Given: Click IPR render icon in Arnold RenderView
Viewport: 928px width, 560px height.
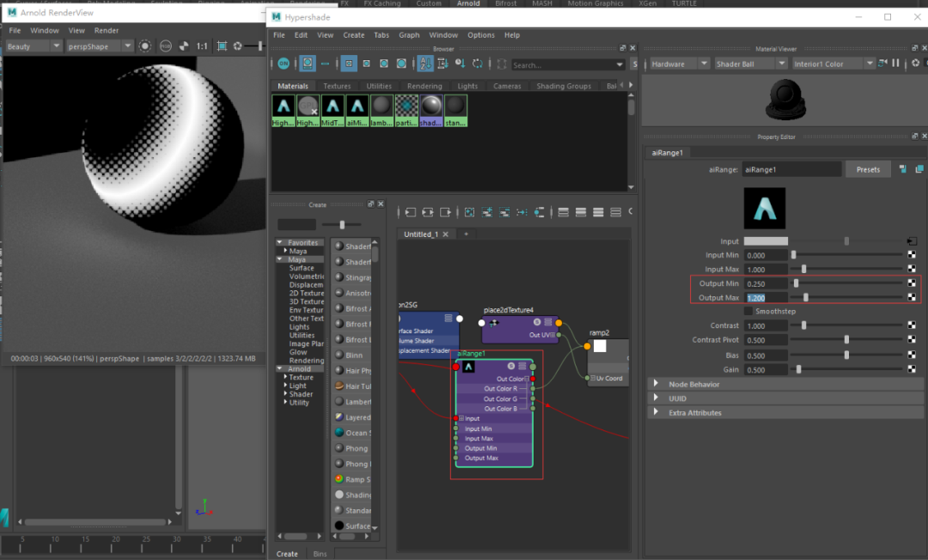Looking at the screenshot, I should (145, 46).
